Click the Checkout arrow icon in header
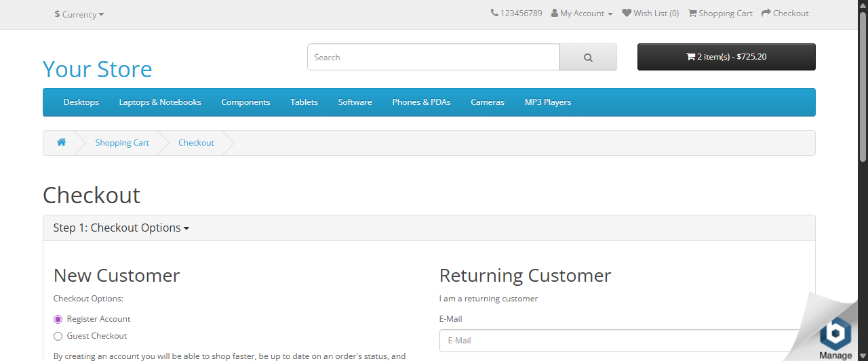Viewport: 868px width, 361px height. 766,14
